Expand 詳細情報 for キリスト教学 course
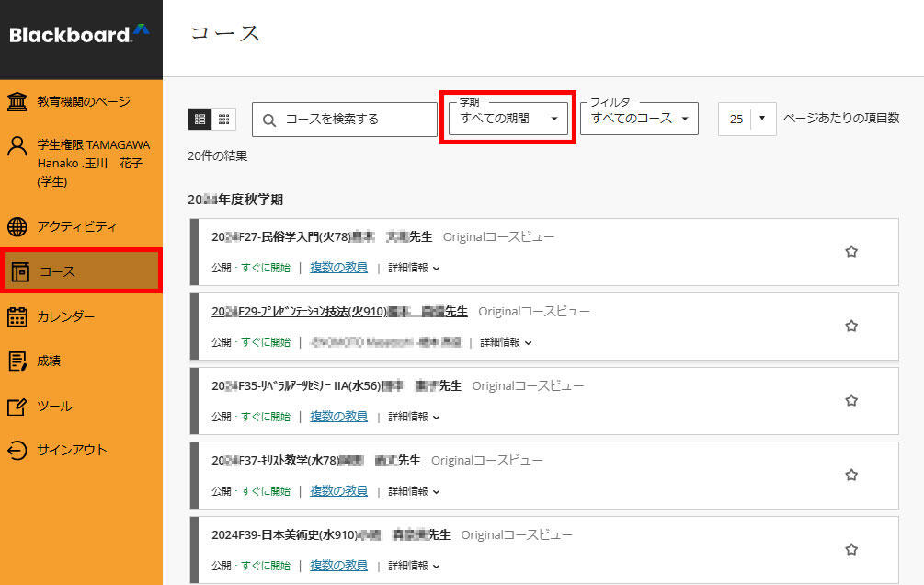Viewport: 924px width, 585px height. 414,491
